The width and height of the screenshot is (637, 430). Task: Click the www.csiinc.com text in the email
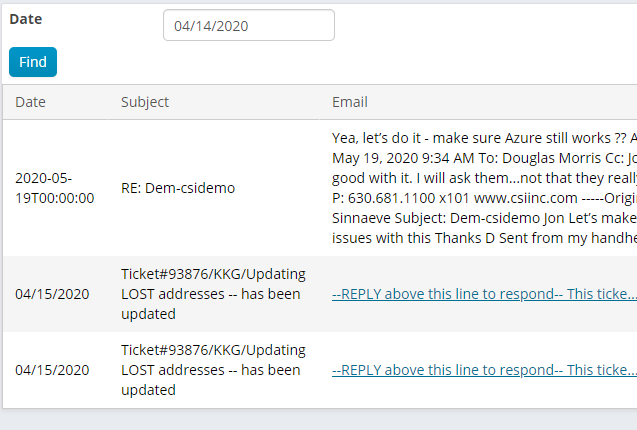click(492, 197)
